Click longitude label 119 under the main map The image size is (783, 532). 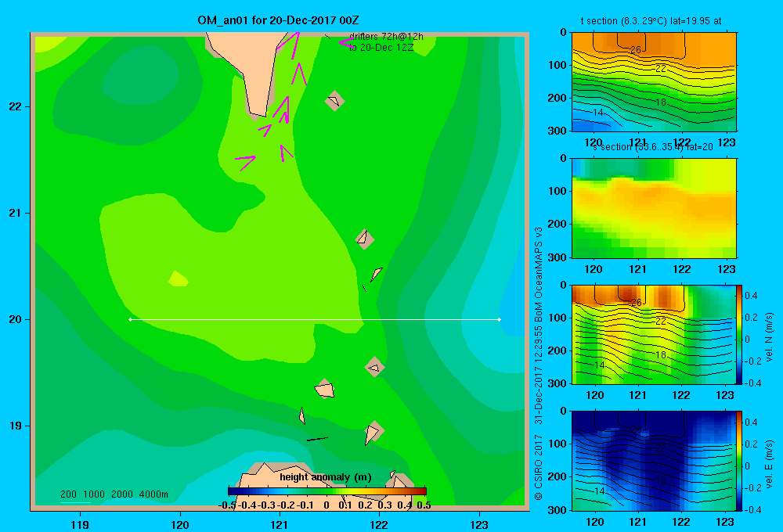tap(80, 524)
